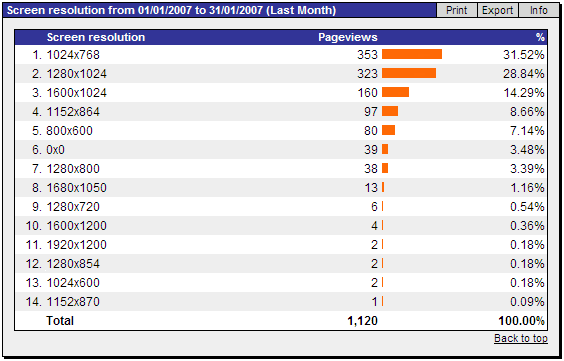This screenshot has width=564, height=361.
Task: Click the Print button
Action: pyautogui.click(x=456, y=10)
